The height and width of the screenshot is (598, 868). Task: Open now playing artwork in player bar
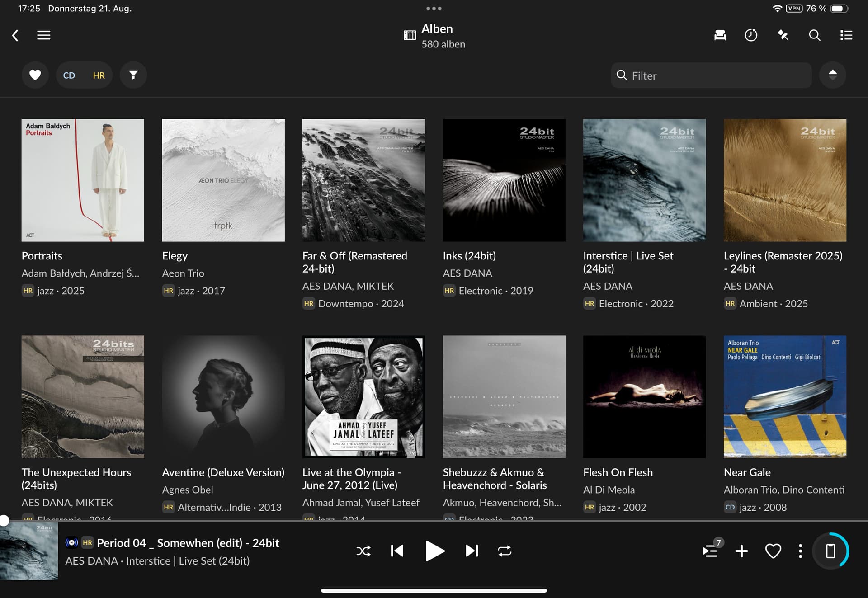[29, 551]
